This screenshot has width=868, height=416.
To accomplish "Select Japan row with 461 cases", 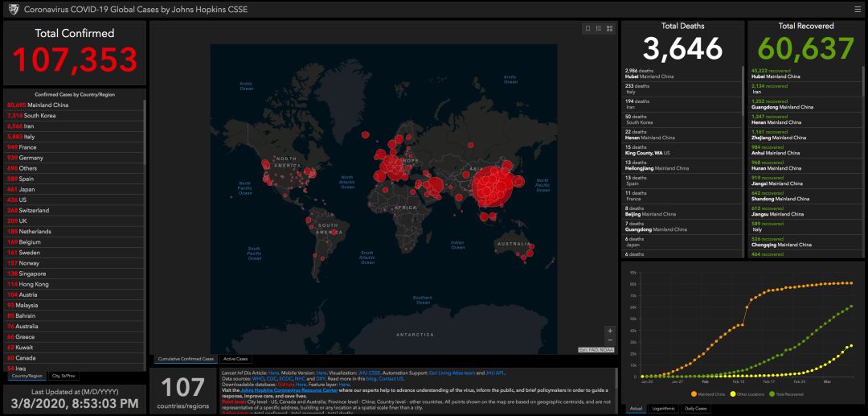I will pos(74,189).
